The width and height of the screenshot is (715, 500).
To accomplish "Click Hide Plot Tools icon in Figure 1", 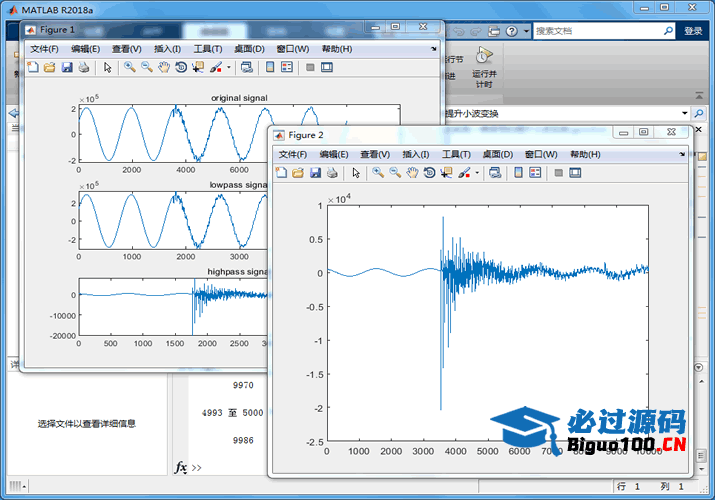I will coord(310,67).
